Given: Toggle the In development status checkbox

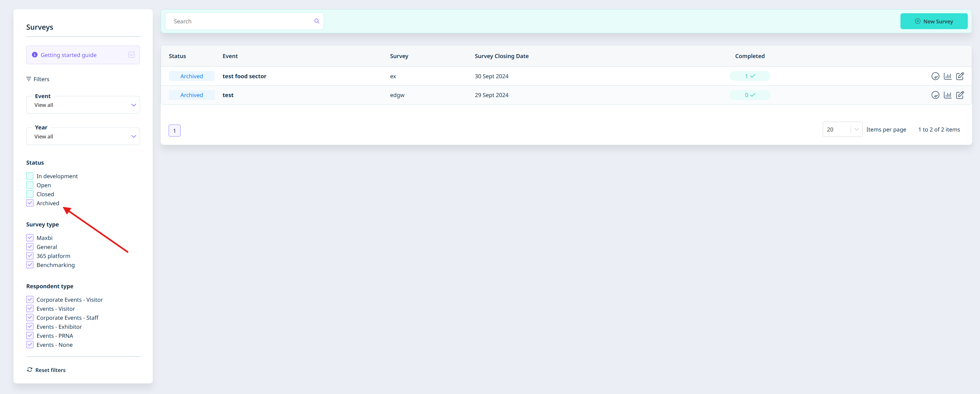Looking at the screenshot, I should click(x=30, y=176).
